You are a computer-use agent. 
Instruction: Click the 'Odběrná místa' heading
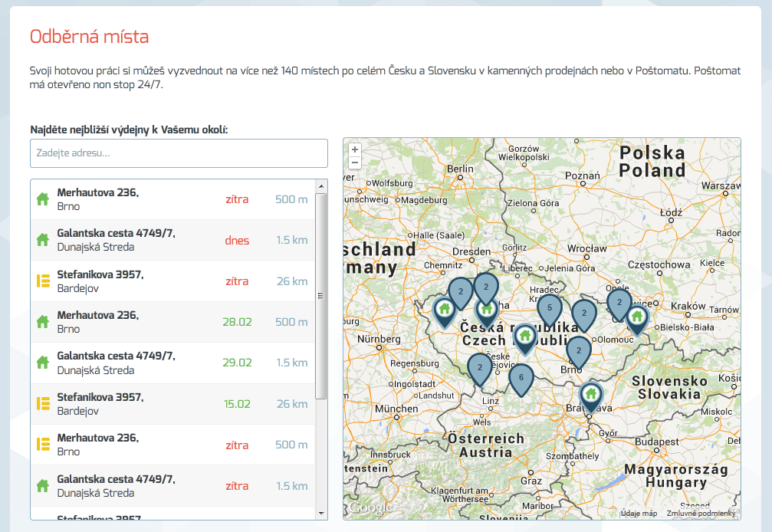pos(89,37)
